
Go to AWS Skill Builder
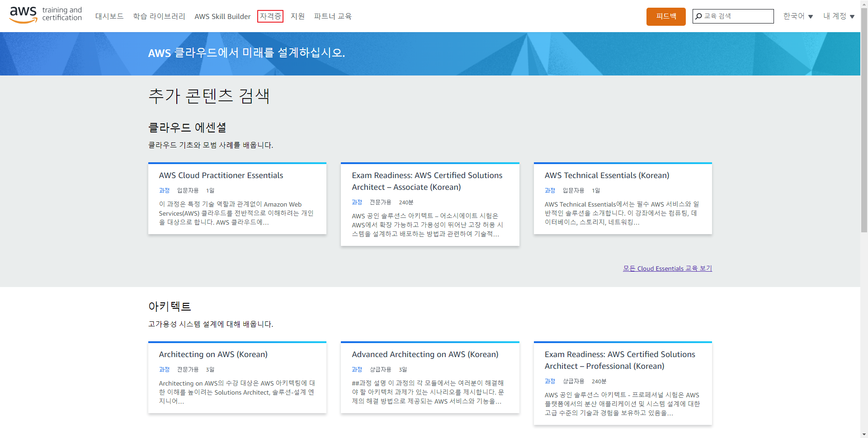click(222, 16)
